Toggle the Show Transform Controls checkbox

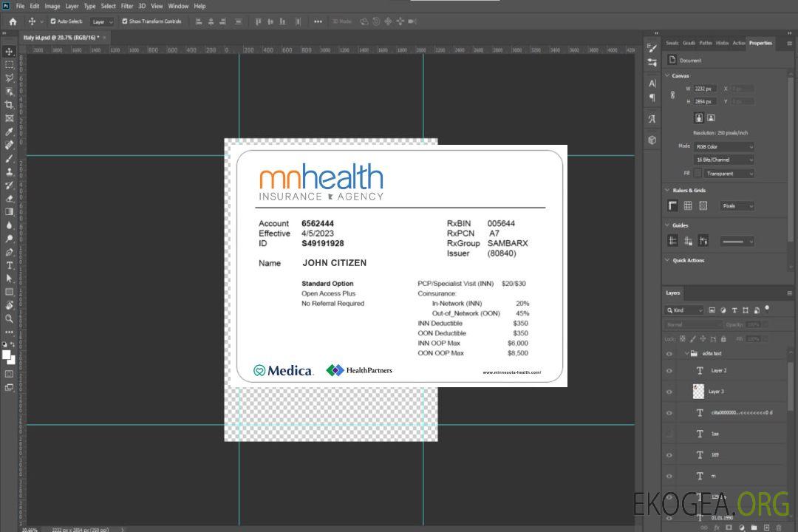[x=125, y=21]
